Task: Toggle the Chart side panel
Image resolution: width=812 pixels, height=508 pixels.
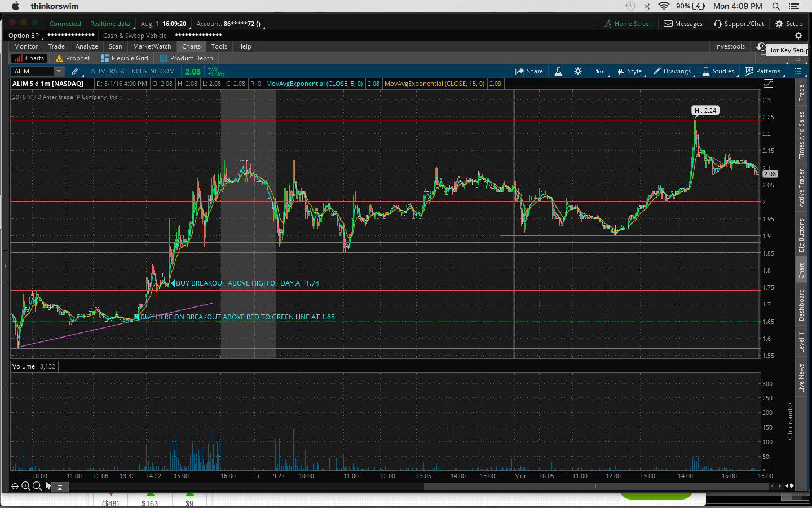Action: coord(801,271)
